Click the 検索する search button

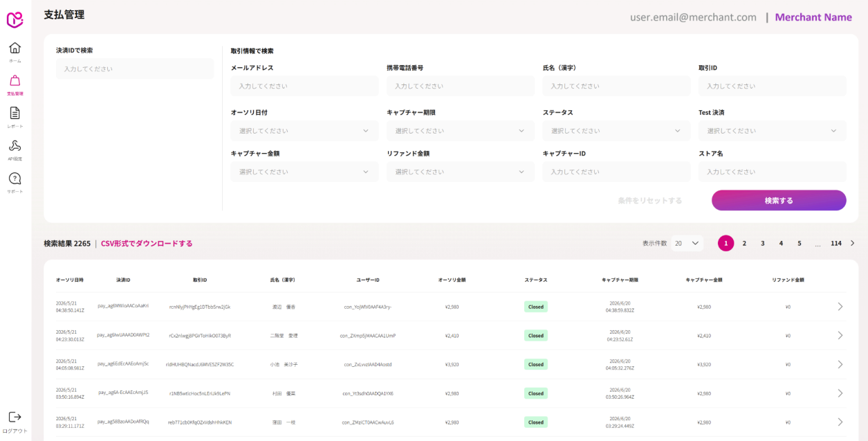(x=779, y=200)
